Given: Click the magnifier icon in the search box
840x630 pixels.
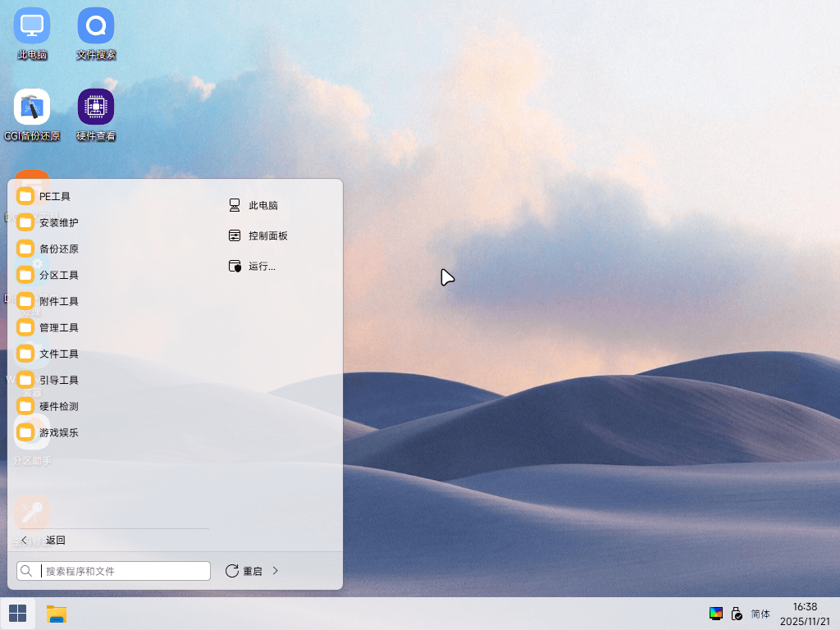Looking at the screenshot, I should (x=26, y=571).
